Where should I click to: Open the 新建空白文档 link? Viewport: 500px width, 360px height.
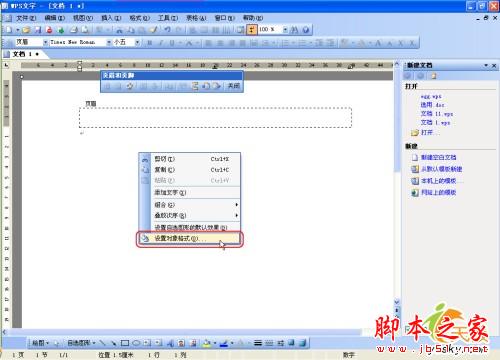[x=439, y=157]
